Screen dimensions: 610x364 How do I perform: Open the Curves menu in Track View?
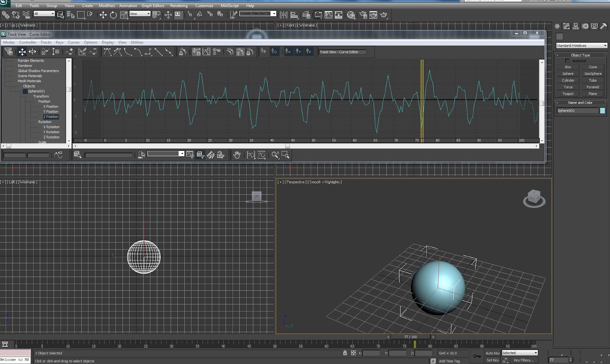[x=74, y=42]
